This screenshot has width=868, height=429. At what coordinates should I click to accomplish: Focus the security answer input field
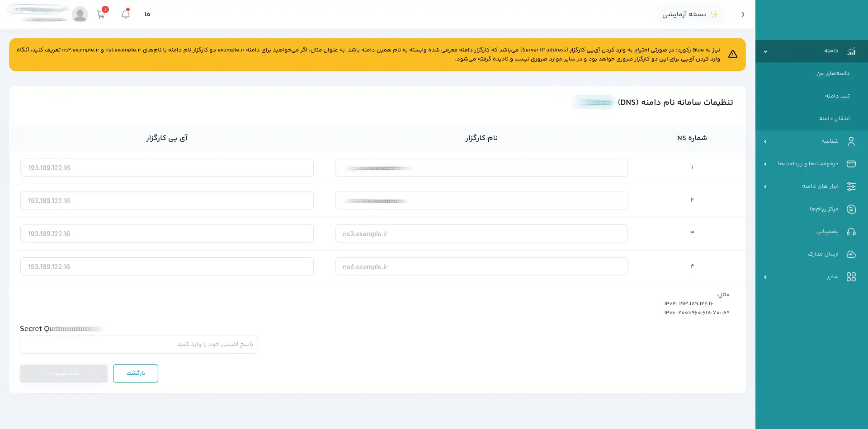coord(139,345)
